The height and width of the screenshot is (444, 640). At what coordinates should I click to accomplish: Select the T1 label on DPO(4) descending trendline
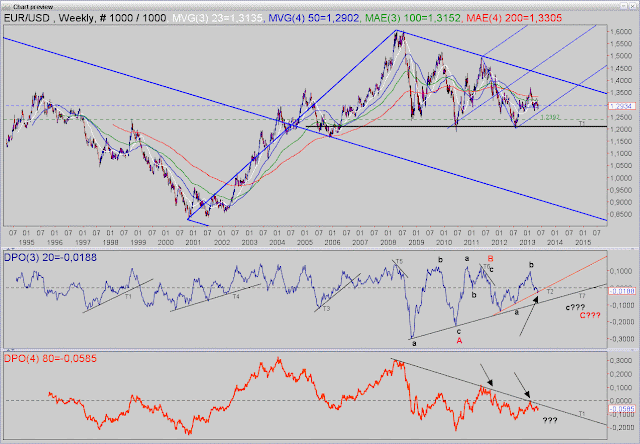click(582, 414)
